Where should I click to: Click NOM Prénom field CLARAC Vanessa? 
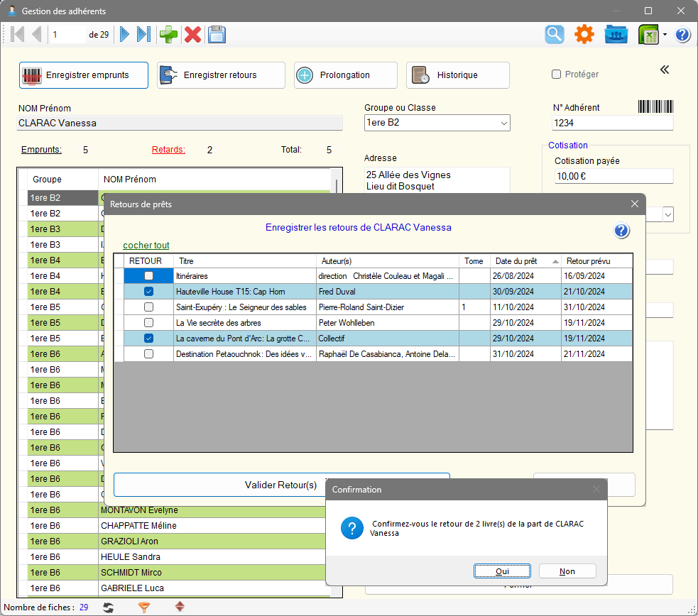[180, 123]
